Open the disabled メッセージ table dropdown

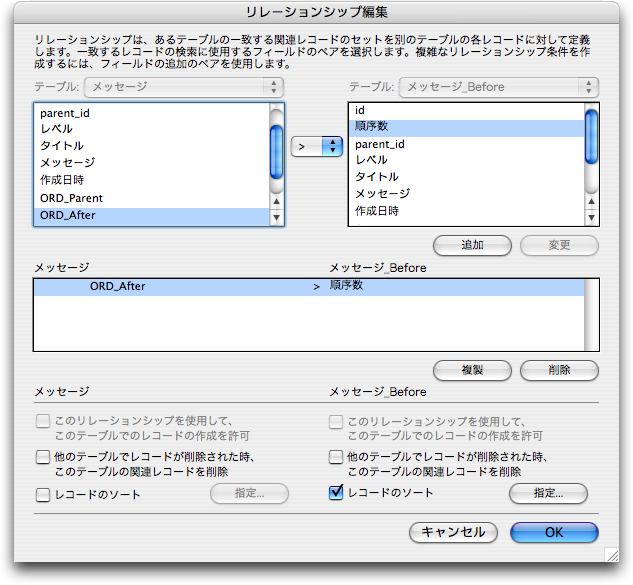pyautogui.click(x=184, y=87)
